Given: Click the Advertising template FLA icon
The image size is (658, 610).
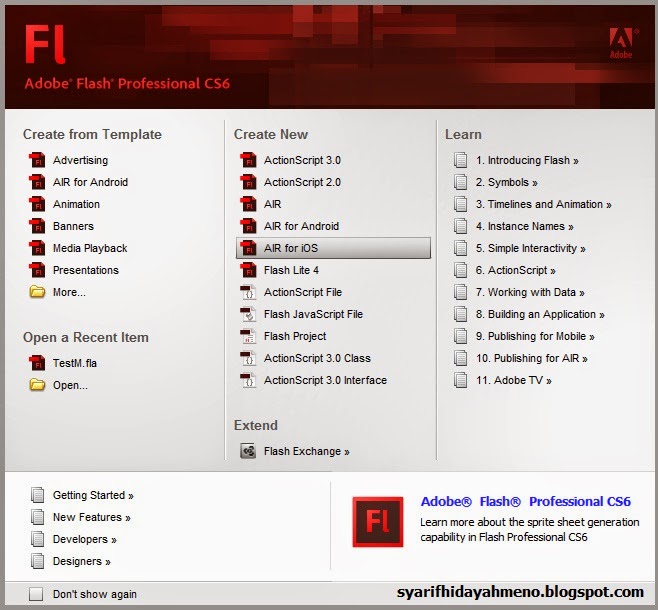Looking at the screenshot, I should tap(37, 160).
